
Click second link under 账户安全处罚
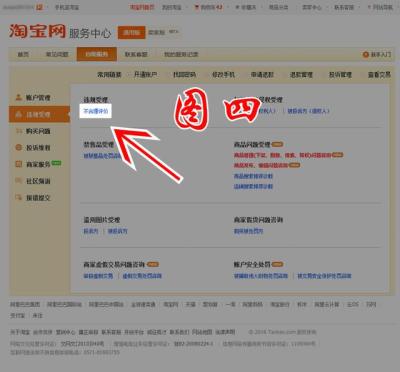point(324,276)
